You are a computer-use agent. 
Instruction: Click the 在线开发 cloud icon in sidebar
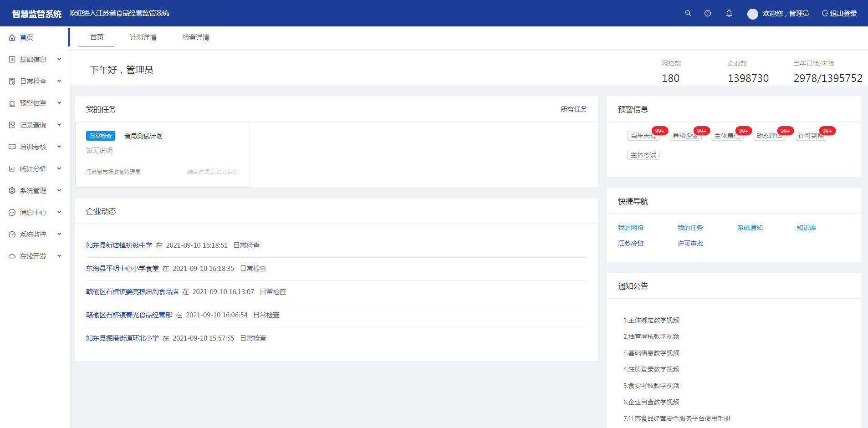click(12, 256)
